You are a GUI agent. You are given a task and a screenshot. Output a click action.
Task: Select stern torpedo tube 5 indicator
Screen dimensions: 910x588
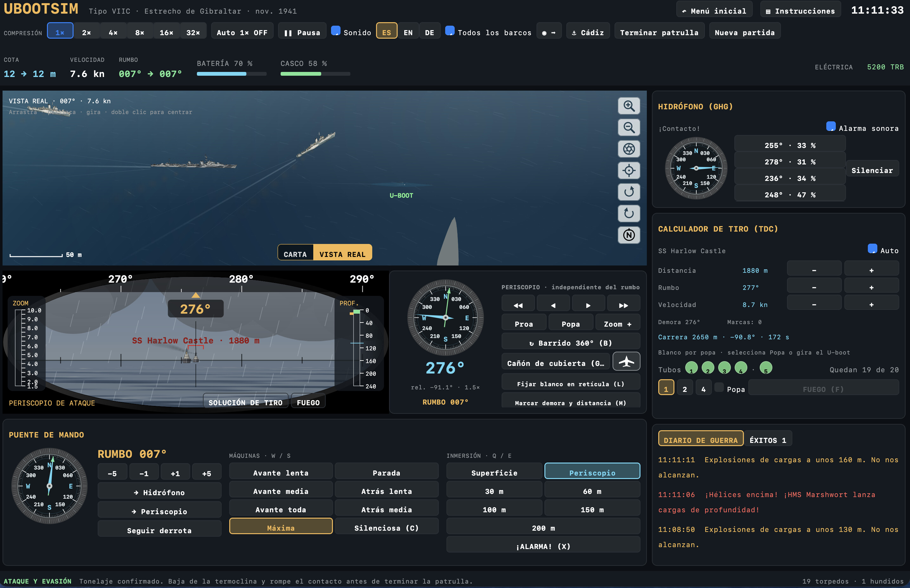[x=766, y=368]
